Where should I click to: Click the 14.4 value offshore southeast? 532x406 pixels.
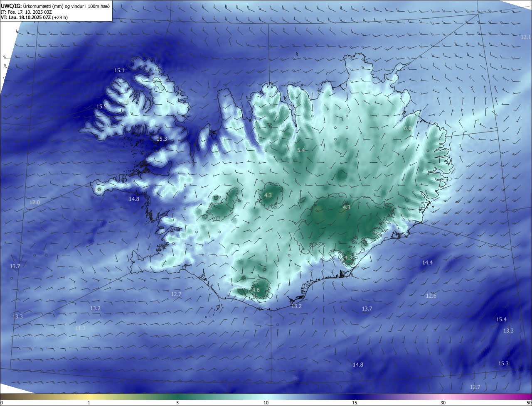click(x=427, y=263)
